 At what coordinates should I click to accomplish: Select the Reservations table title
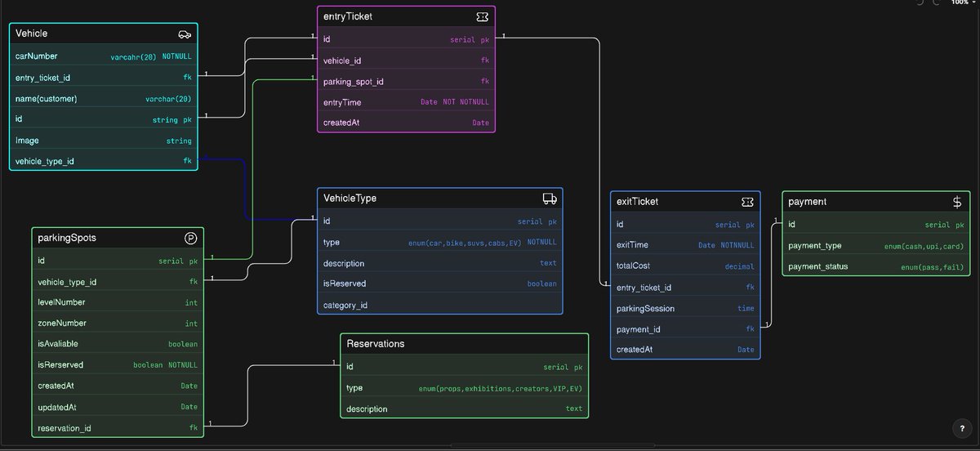click(x=376, y=344)
